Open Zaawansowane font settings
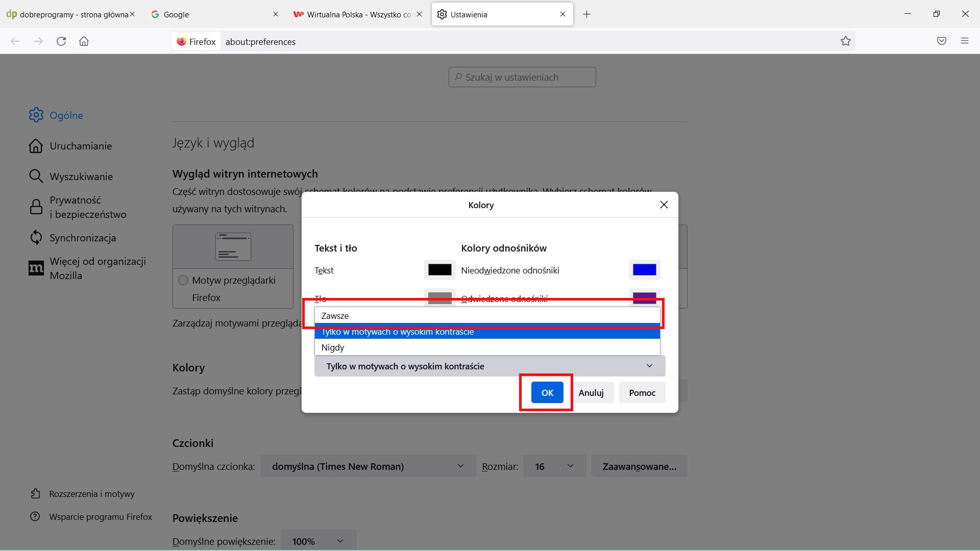The width and height of the screenshot is (980, 551). pyautogui.click(x=639, y=466)
